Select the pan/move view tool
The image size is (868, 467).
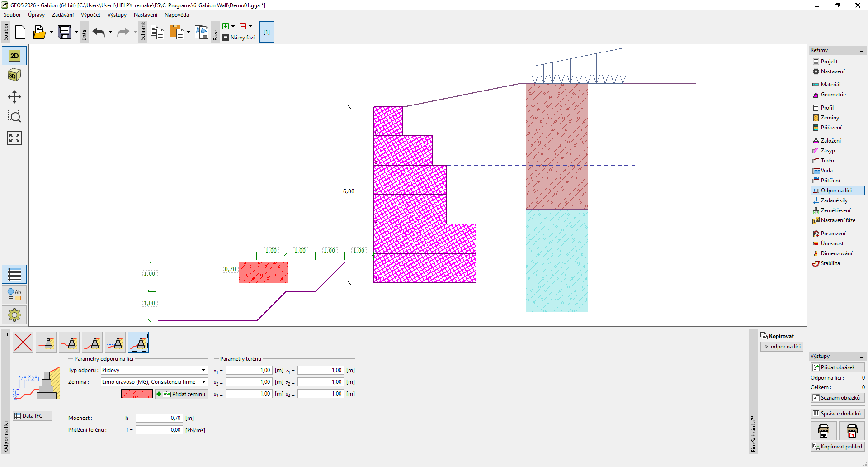(14, 97)
